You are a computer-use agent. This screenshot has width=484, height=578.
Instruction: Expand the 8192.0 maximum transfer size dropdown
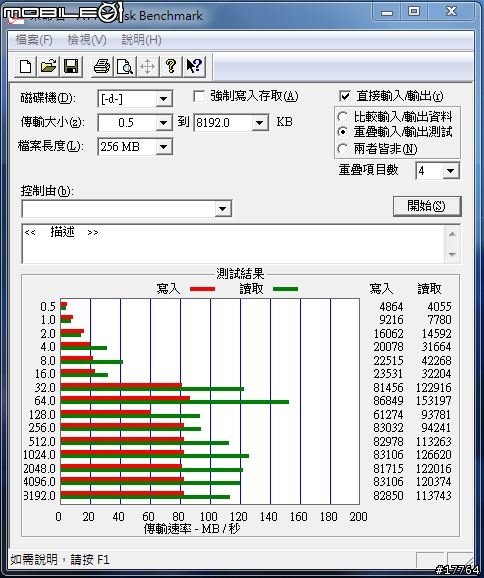260,123
